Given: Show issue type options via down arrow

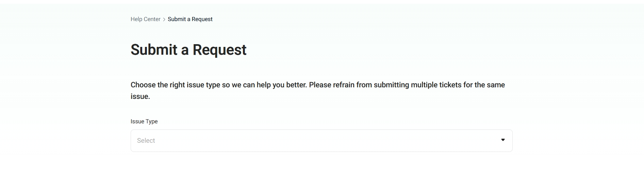Looking at the screenshot, I should [x=503, y=140].
